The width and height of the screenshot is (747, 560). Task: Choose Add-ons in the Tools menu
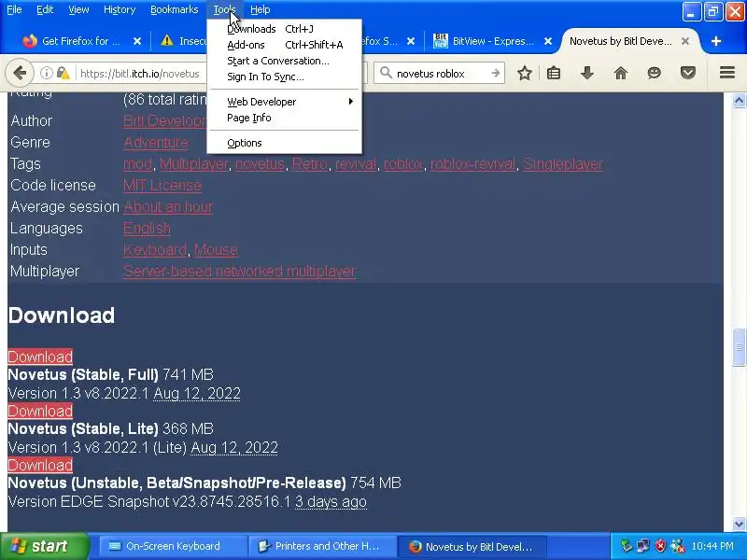(x=285, y=45)
